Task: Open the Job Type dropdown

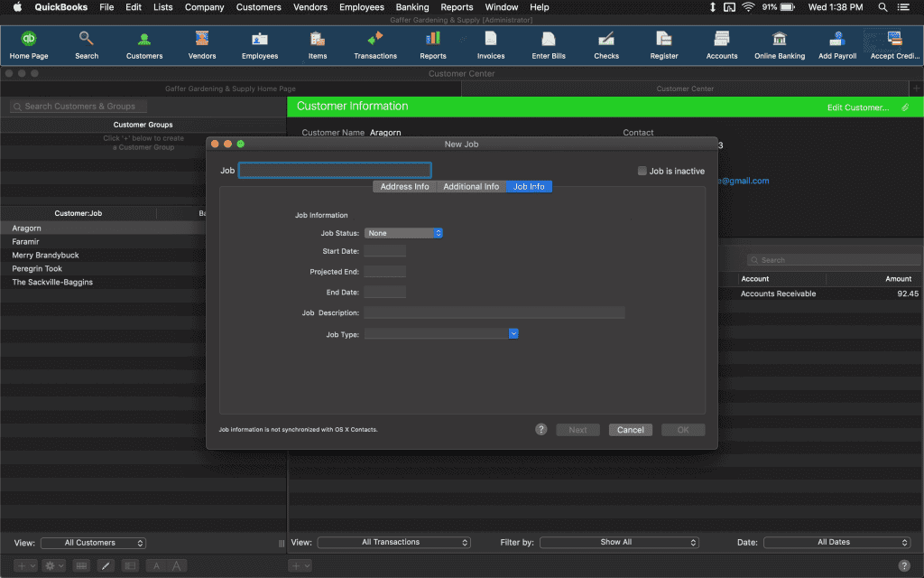Action: 441,334
